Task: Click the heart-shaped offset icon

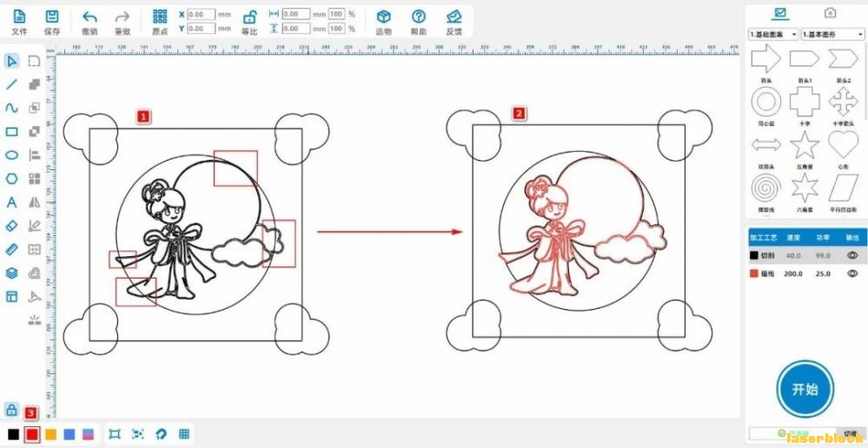Action: [35, 273]
